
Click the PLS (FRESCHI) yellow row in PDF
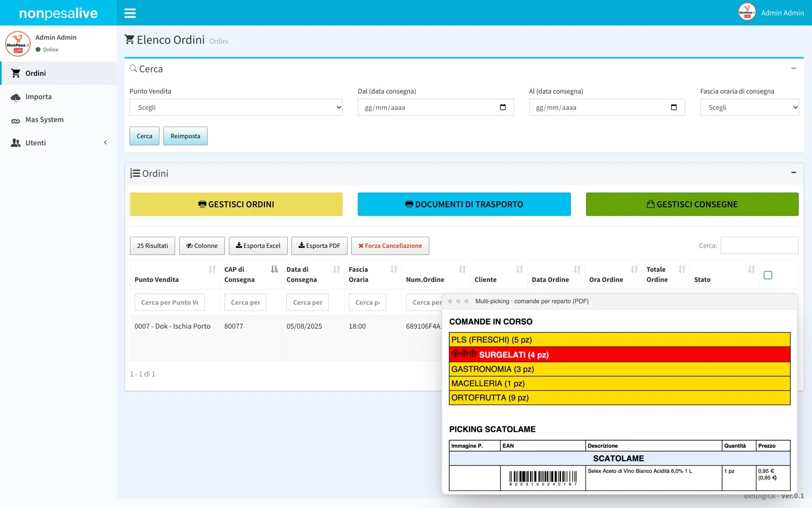[620, 340]
